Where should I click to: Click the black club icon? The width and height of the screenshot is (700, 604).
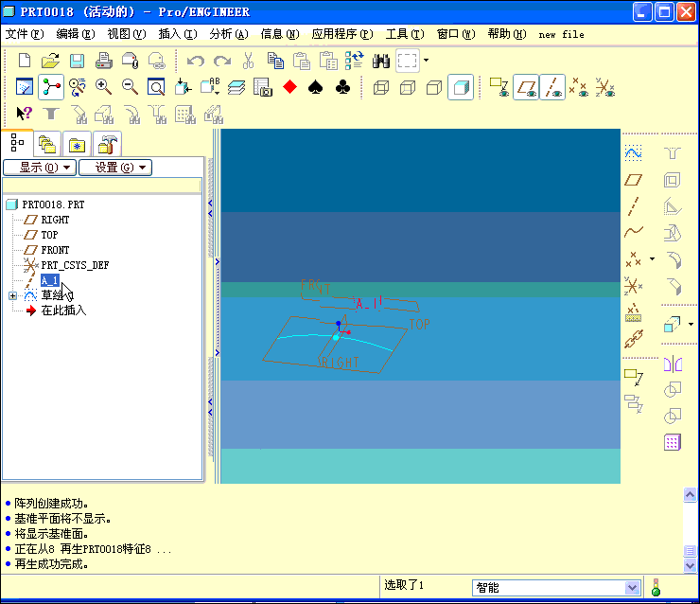coord(342,87)
